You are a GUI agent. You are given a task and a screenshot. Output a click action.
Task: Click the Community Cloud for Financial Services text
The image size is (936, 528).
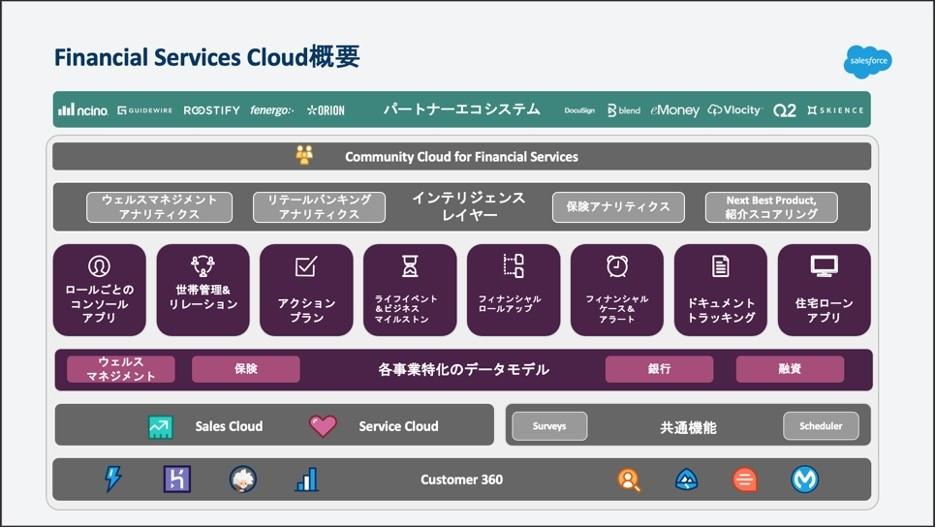click(461, 157)
